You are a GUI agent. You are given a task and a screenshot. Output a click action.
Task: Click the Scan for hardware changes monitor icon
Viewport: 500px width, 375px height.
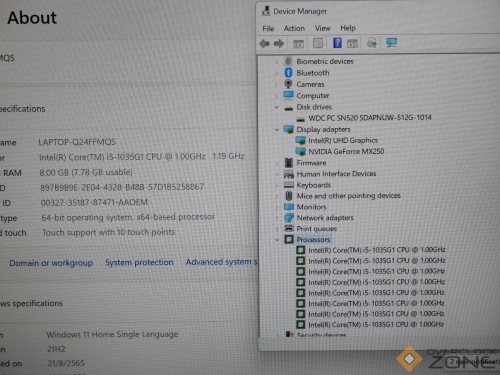391,42
